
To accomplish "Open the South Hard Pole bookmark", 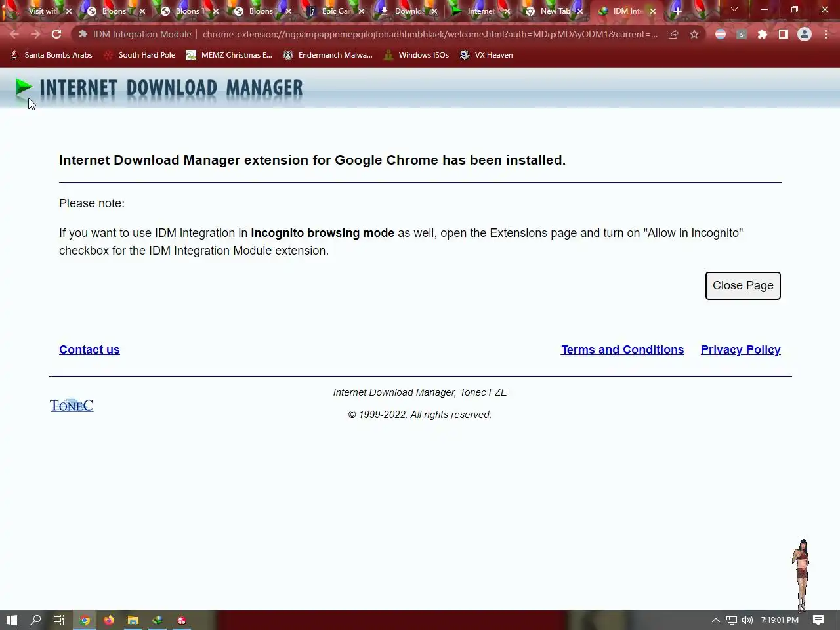I will (139, 55).
